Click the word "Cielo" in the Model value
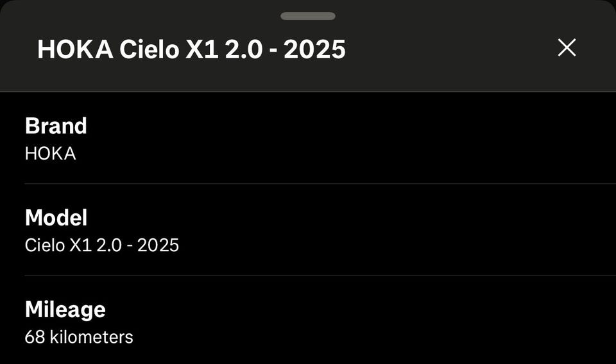 click(x=42, y=245)
